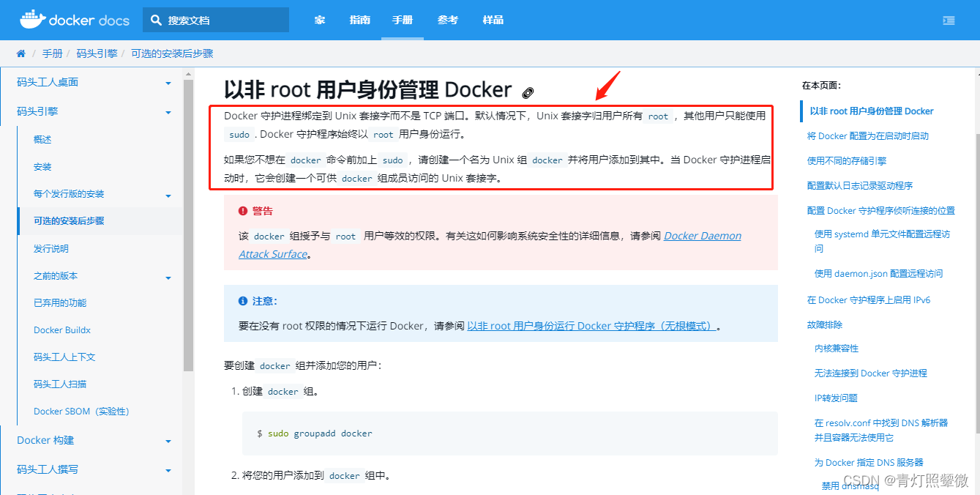
Task: Open 码头工人扫描 in the sidebar
Action: click(60, 384)
